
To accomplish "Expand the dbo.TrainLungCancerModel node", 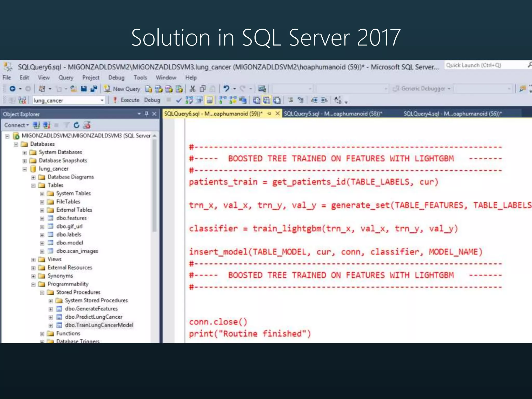I will click(x=51, y=325).
